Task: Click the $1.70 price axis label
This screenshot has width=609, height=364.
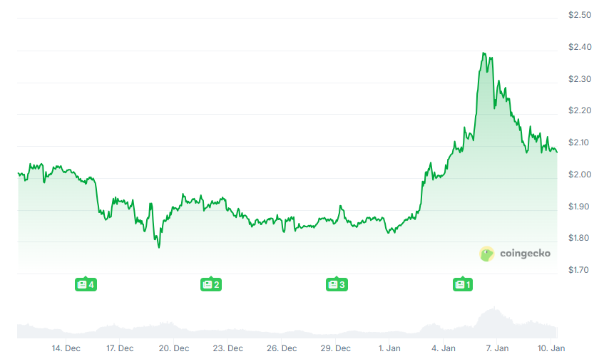Action: click(579, 270)
